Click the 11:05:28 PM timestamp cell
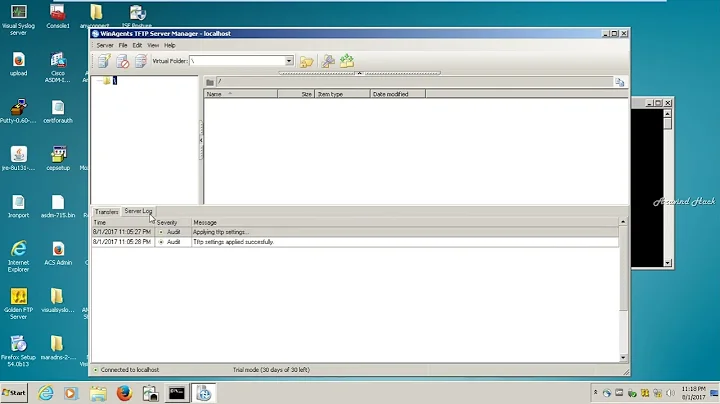The width and height of the screenshot is (720, 404). [x=122, y=242]
